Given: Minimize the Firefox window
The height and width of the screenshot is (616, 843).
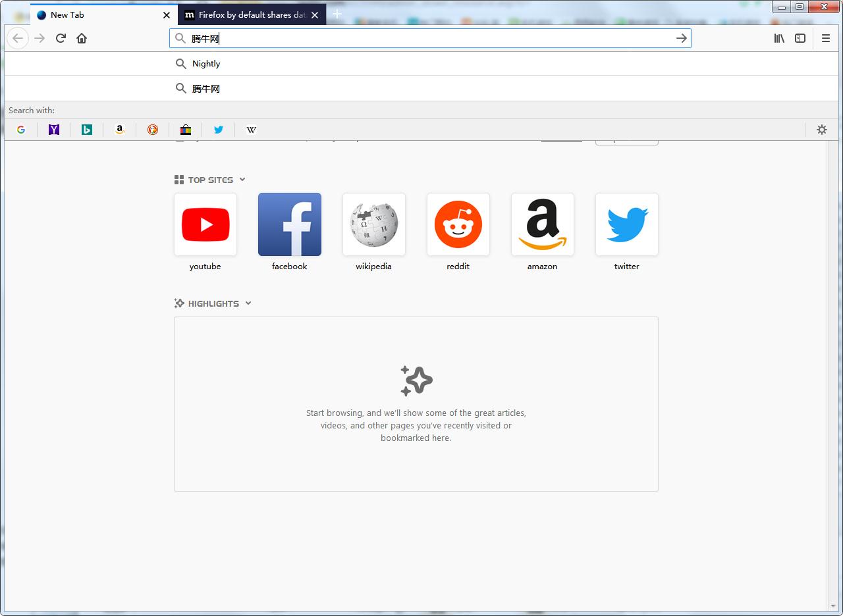Looking at the screenshot, I should 781,7.
